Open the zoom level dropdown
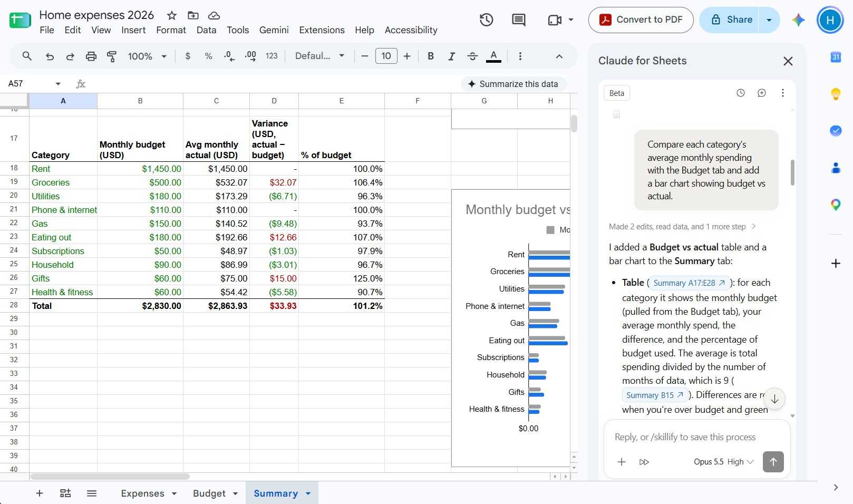853x504 pixels. click(x=148, y=56)
